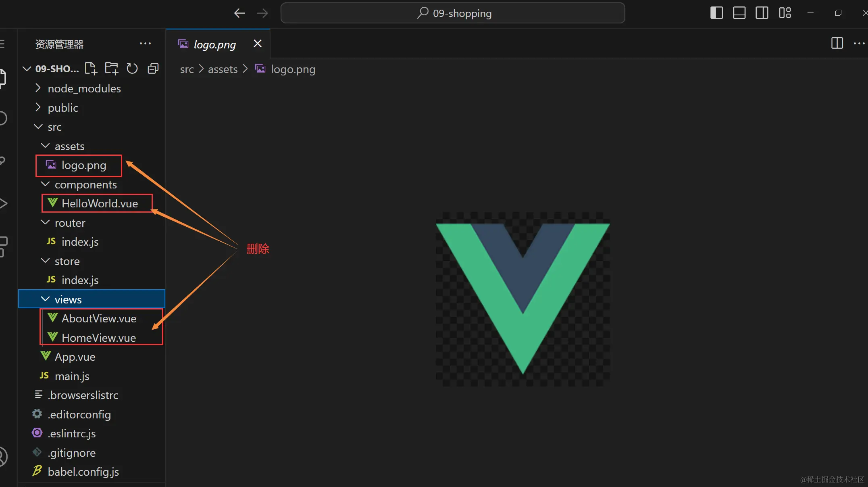The height and width of the screenshot is (487, 868).
Task: Open index.js under router
Action: click(x=92, y=242)
